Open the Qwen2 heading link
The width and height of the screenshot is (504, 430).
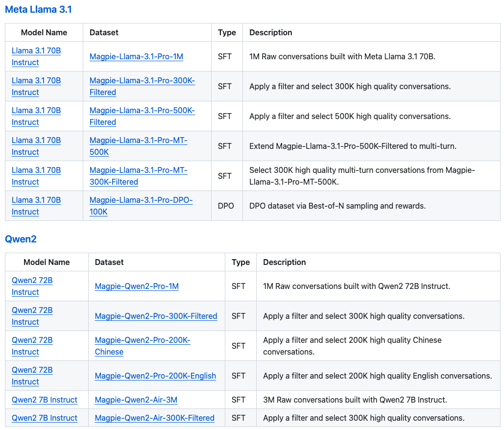tap(21, 239)
